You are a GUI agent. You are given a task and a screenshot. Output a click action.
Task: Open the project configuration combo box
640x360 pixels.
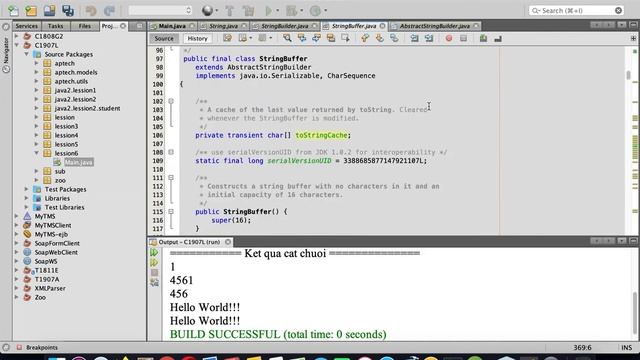click(160, 10)
